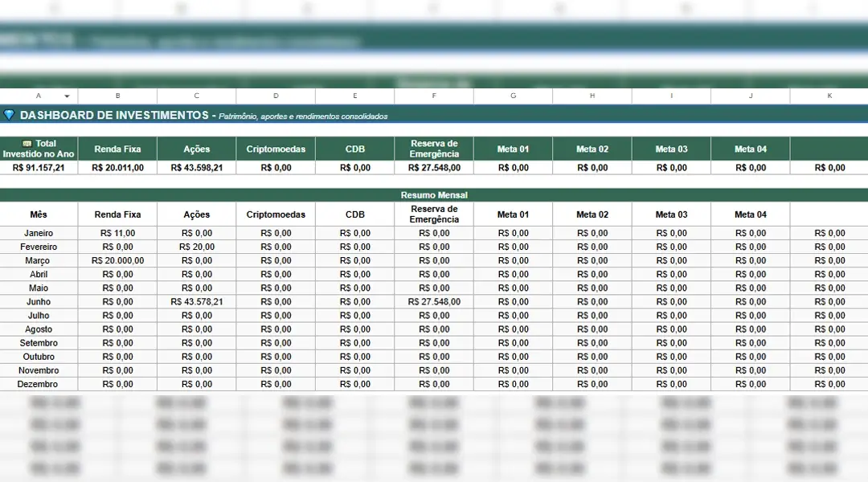868x482 pixels.
Task: Select Outubro's Meta 02 value cell
Action: coord(592,357)
